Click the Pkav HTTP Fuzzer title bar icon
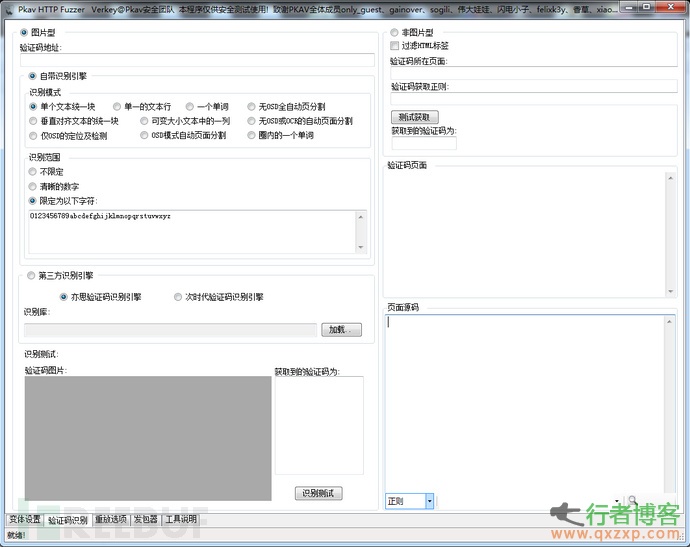The image size is (690, 547). coord(8,9)
